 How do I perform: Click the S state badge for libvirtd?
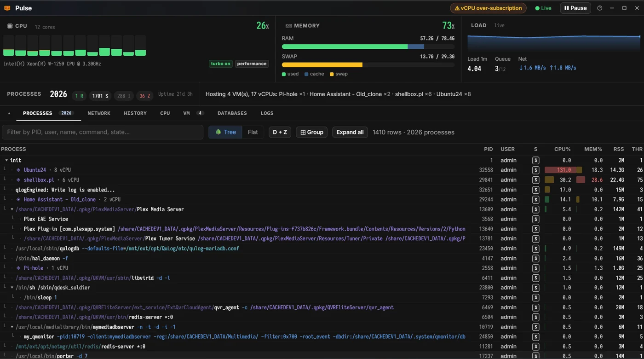(x=535, y=278)
